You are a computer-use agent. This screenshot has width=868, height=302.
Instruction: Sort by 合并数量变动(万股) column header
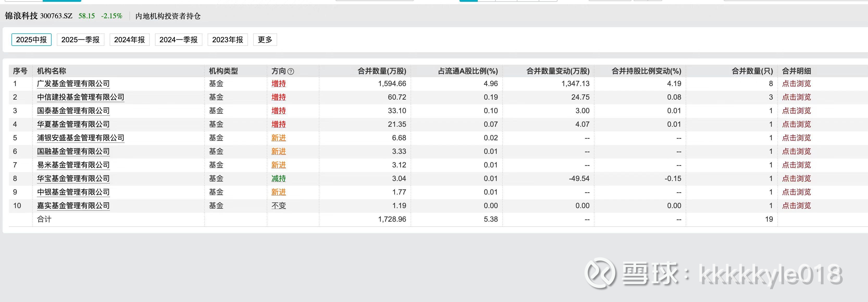(x=558, y=71)
